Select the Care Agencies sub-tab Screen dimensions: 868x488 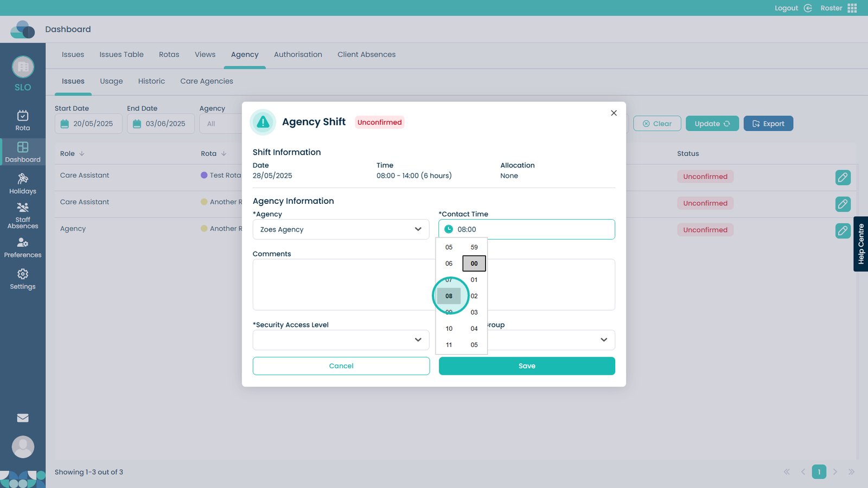(x=206, y=81)
